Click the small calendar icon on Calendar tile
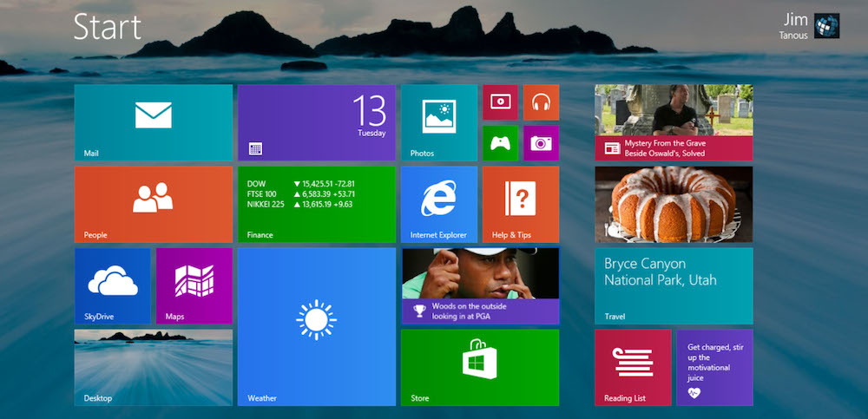The image size is (868, 419). pyautogui.click(x=255, y=148)
